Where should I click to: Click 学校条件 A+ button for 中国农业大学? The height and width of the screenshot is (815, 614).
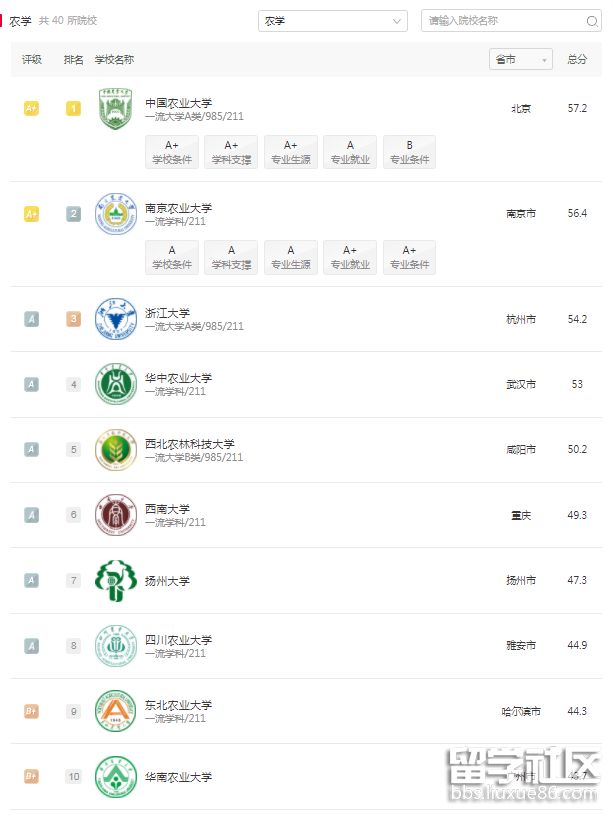click(172, 152)
